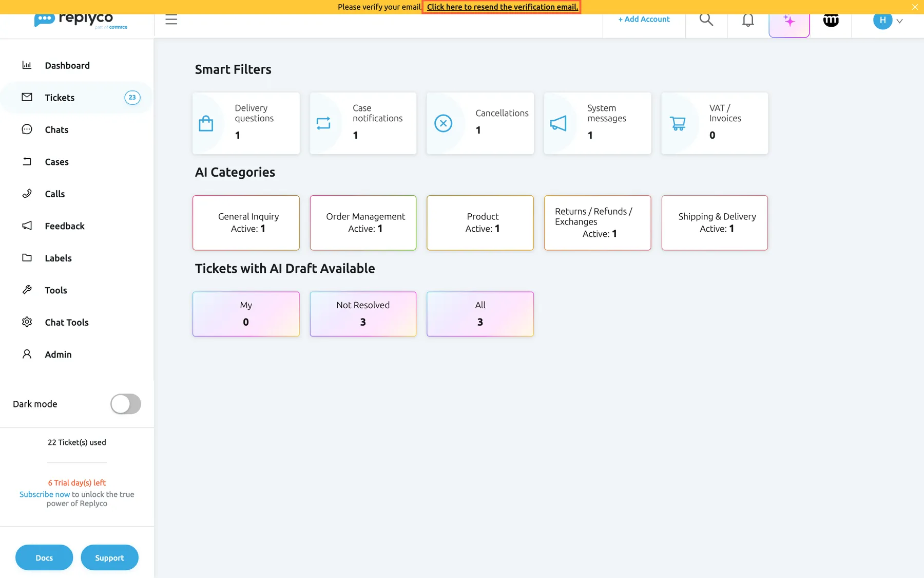
Task: Click the 23 tickets count badge
Action: (x=132, y=98)
